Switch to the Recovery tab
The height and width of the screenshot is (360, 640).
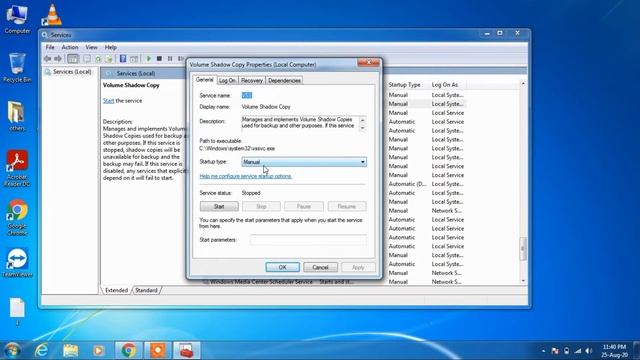[x=251, y=80]
